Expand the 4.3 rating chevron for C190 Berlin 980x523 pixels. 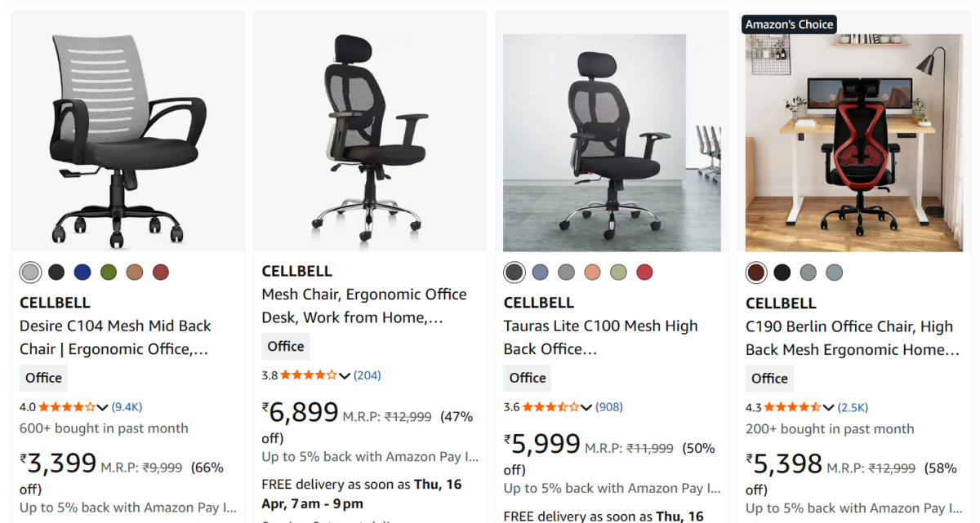click(x=829, y=407)
